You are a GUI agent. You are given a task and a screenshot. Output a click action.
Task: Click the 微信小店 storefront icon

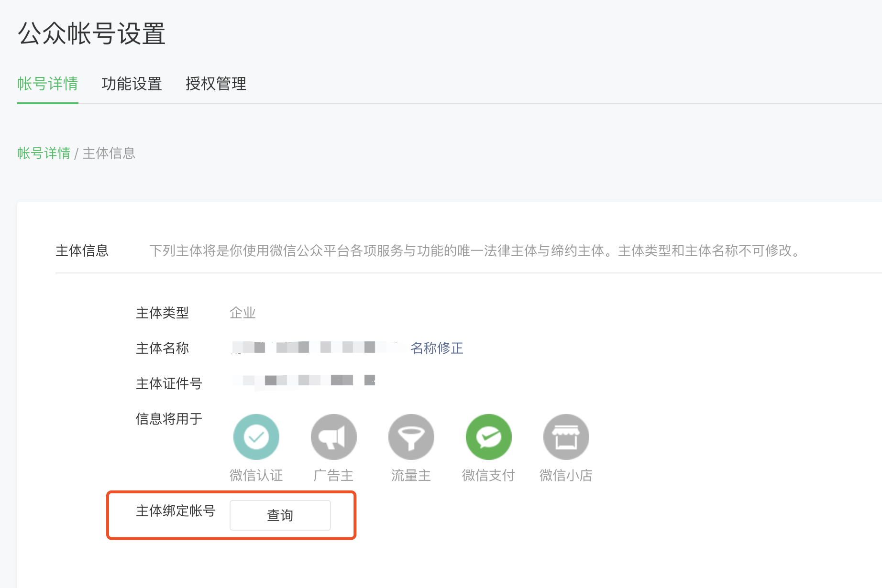[x=566, y=437]
